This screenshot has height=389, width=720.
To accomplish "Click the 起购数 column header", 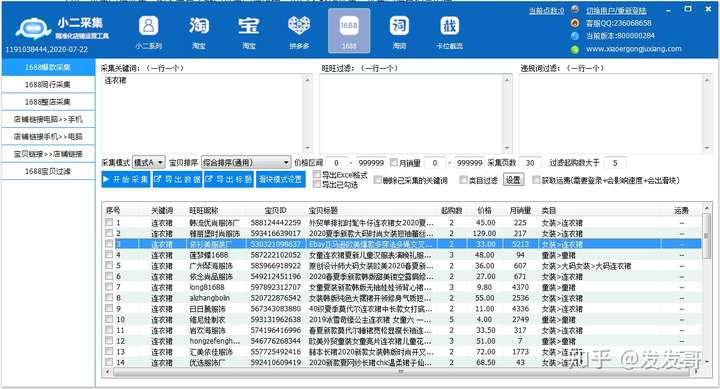I will 451,210.
